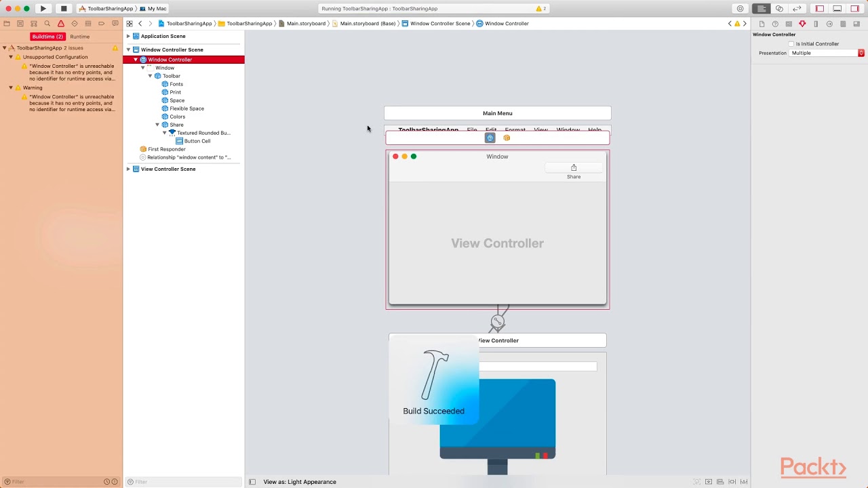Collapse ToolbarSharingApp 2 issues group

point(5,48)
